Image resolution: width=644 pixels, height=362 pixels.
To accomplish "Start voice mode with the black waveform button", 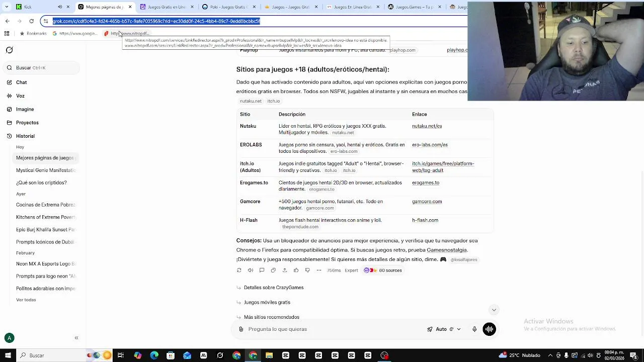I will point(489,329).
